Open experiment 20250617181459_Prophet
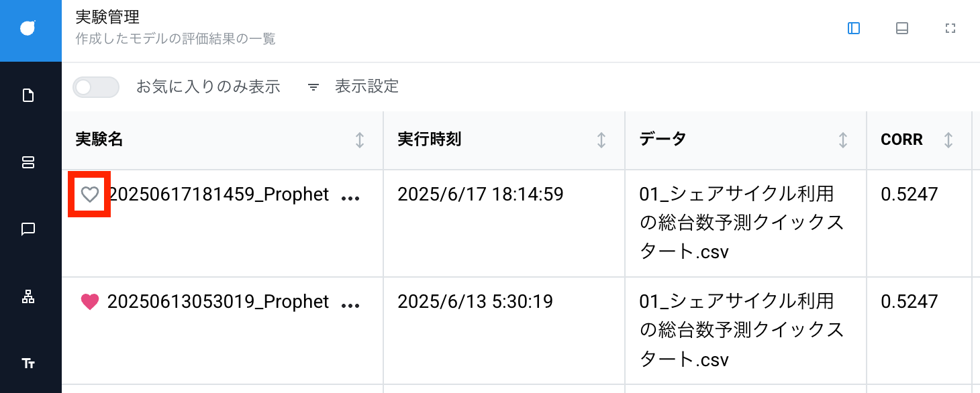 coord(218,194)
